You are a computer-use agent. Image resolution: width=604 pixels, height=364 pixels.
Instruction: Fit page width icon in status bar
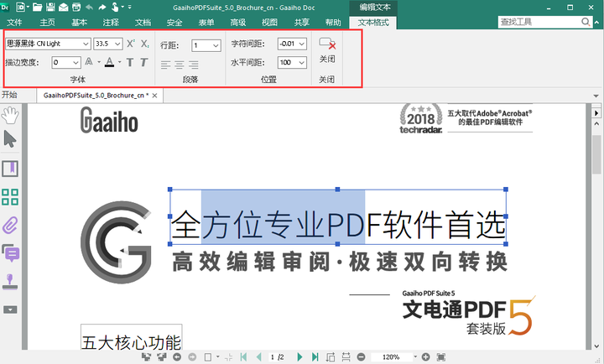tap(346, 357)
